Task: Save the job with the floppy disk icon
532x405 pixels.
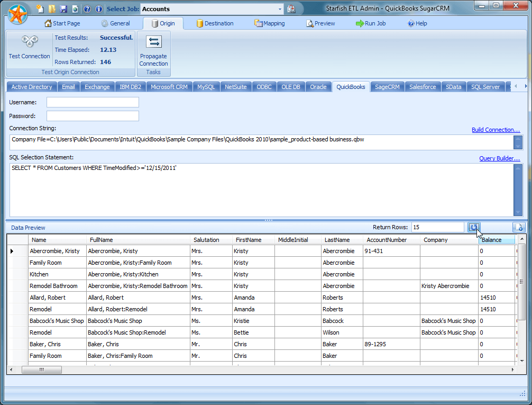Action: [63, 9]
